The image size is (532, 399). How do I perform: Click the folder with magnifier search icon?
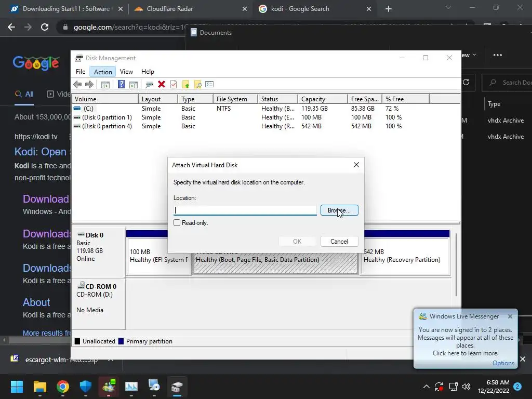(x=198, y=85)
